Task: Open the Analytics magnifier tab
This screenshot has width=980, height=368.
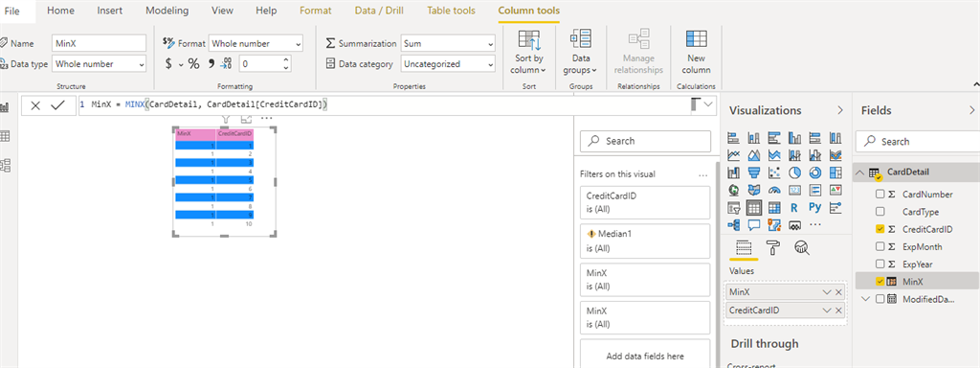Action: point(802,248)
